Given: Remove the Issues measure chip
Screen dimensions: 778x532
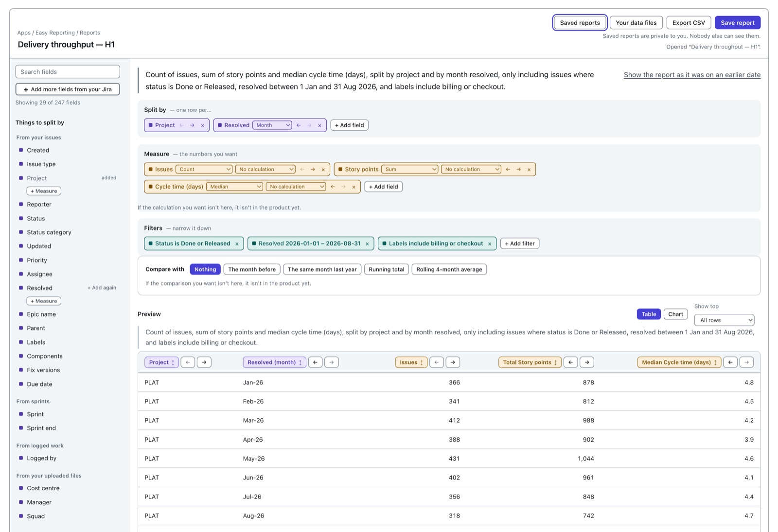Looking at the screenshot, I should (x=323, y=170).
